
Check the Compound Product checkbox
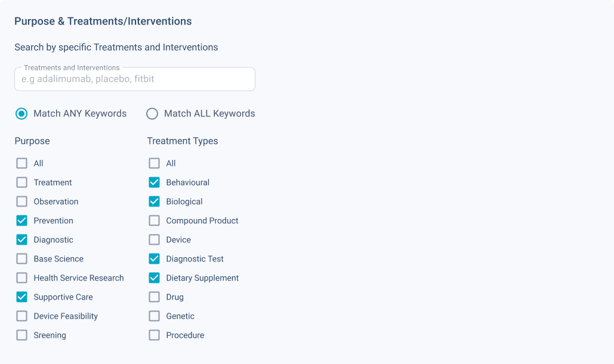(155, 221)
